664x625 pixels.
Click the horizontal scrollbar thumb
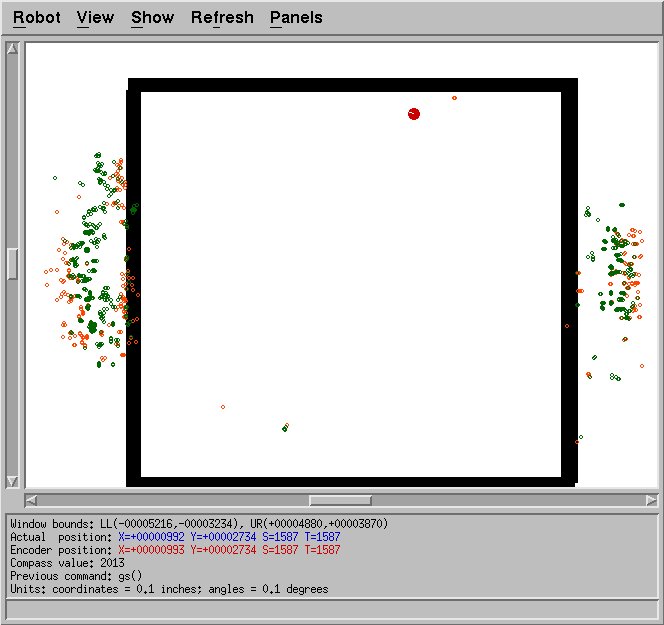(x=340, y=501)
